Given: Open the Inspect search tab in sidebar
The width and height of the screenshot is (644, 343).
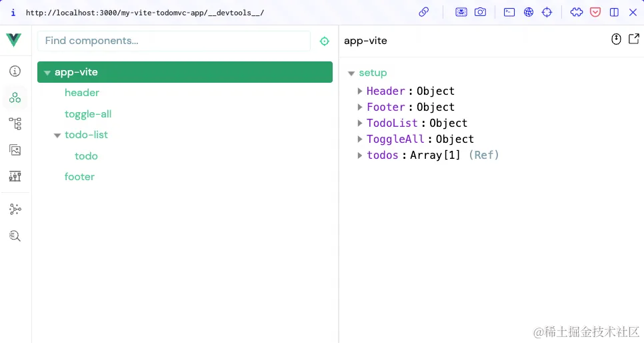Looking at the screenshot, I should 15,236.
